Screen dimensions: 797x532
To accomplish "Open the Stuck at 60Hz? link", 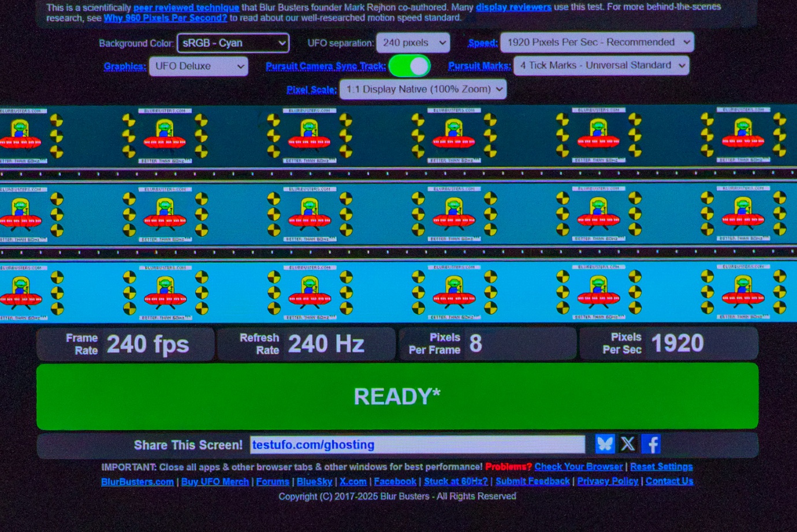I will click(456, 481).
